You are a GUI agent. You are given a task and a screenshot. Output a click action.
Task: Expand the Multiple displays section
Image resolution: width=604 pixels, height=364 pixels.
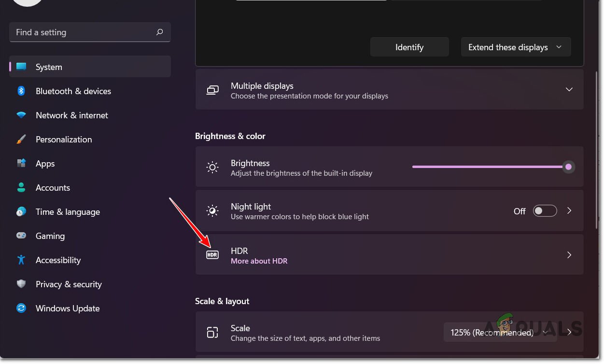click(x=569, y=90)
